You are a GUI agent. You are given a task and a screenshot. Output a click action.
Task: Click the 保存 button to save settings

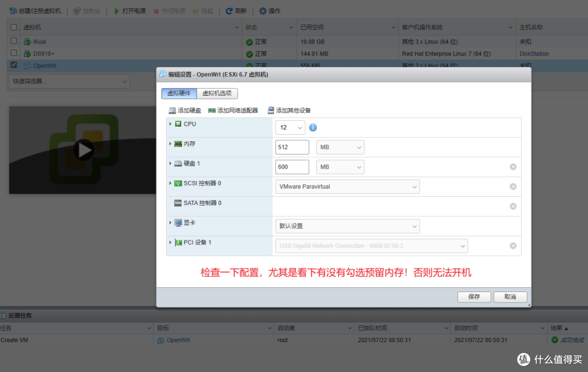coord(473,296)
